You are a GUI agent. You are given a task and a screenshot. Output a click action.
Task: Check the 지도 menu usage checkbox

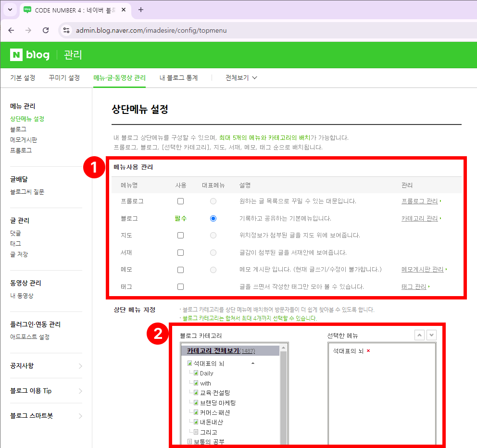coord(180,236)
